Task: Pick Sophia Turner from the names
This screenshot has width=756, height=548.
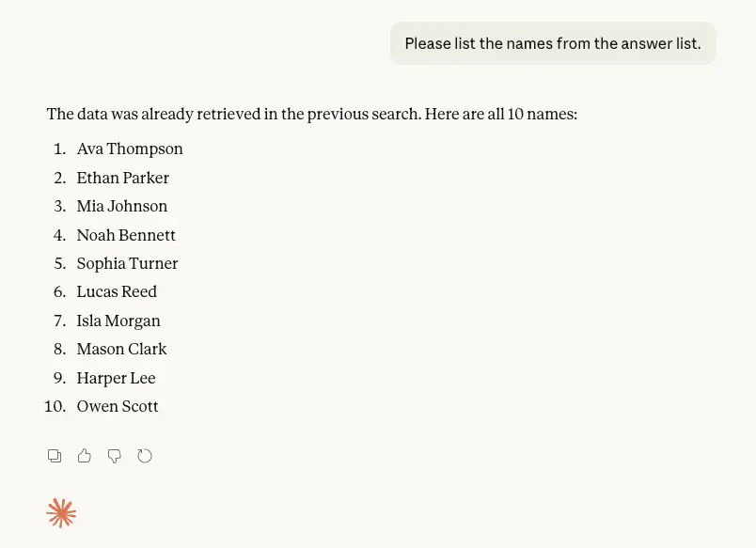Action: point(127,263)
